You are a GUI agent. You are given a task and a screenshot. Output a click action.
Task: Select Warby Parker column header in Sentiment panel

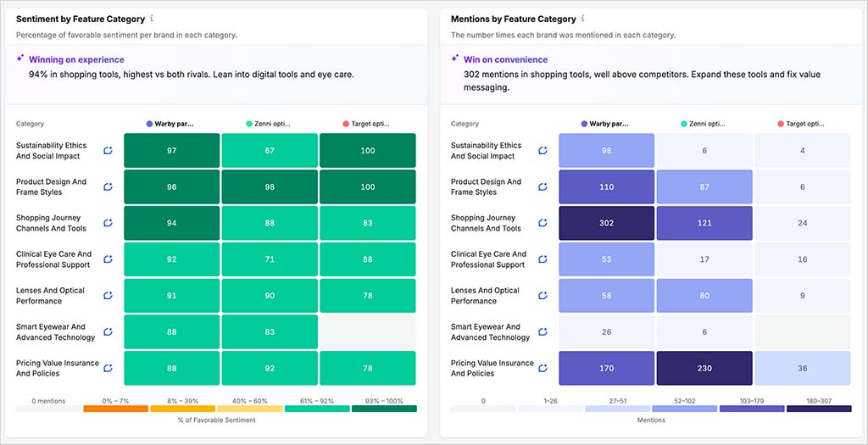(170, 124)
